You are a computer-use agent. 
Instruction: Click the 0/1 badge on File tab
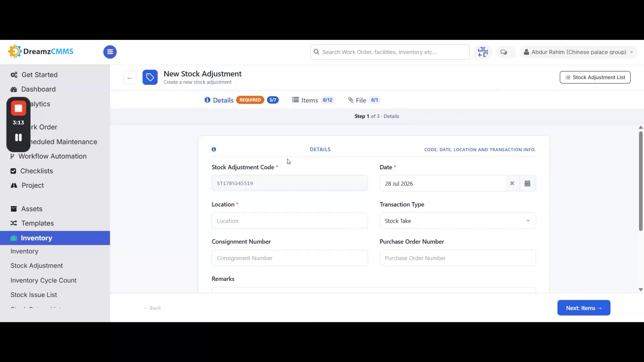click(x=374, y=100)
